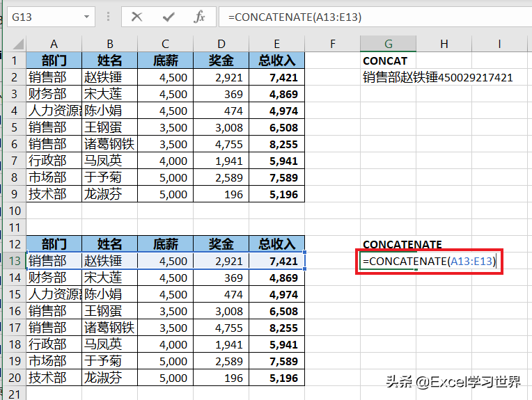Click inside the formula bar text
The image size is (532, 400).
coord(295,17)
